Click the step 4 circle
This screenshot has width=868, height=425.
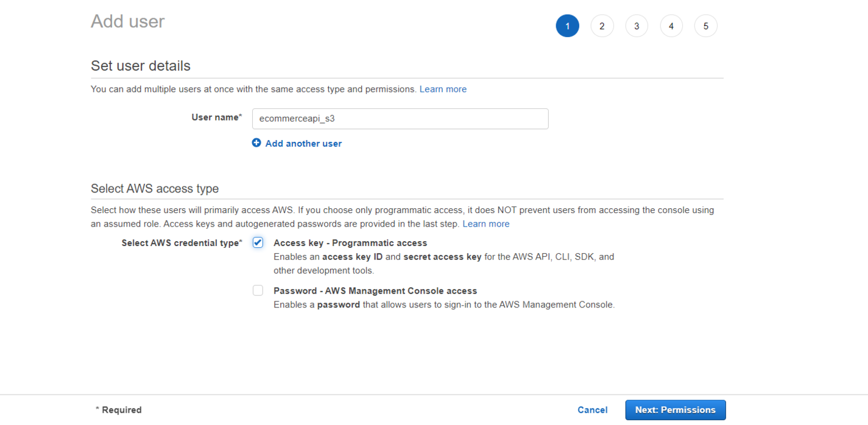tap(671, 26)
